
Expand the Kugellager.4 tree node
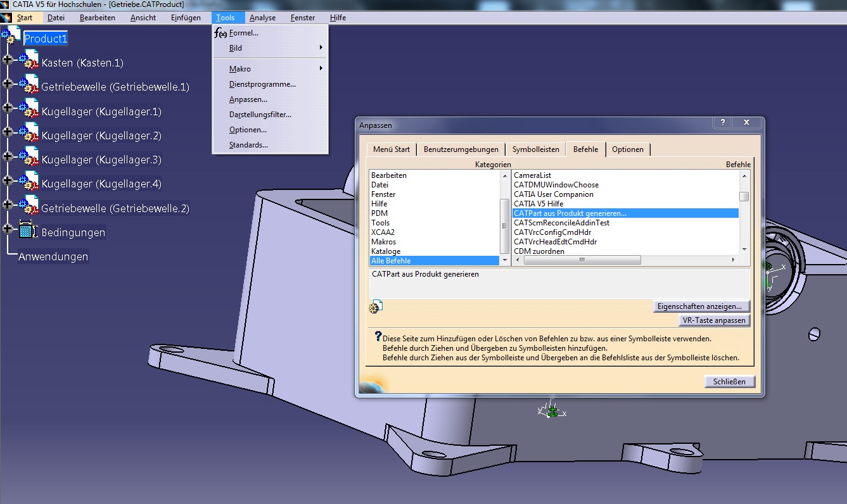[8, 180]
